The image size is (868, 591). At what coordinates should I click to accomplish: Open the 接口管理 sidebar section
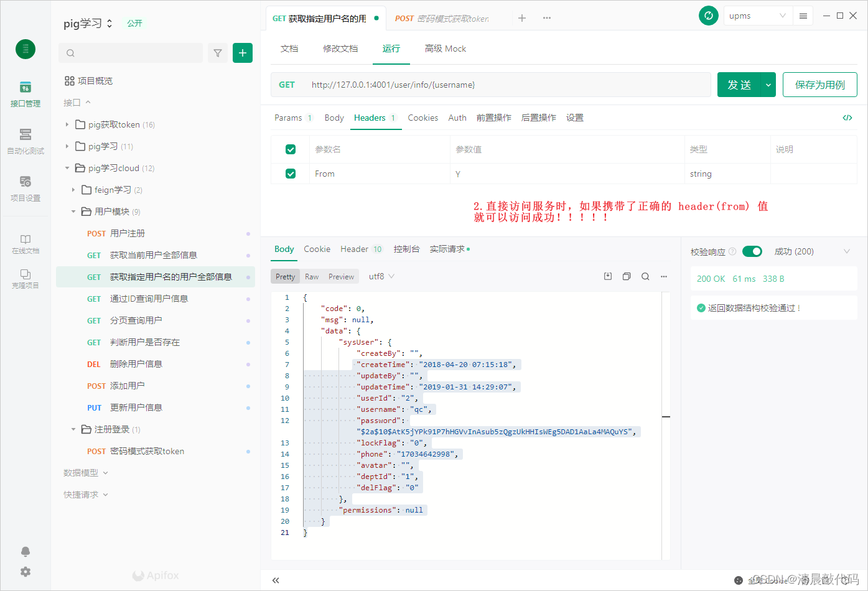(x=26, y=95)
